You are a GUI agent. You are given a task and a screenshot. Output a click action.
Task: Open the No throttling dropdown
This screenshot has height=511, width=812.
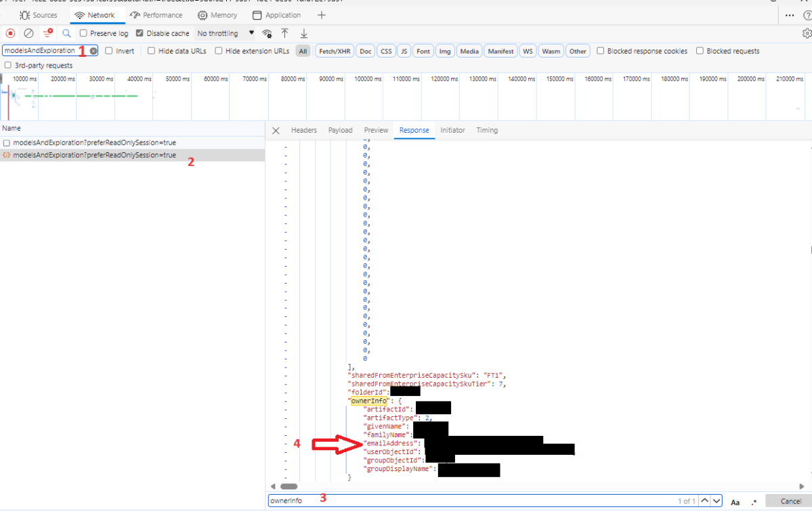(223, 32)
